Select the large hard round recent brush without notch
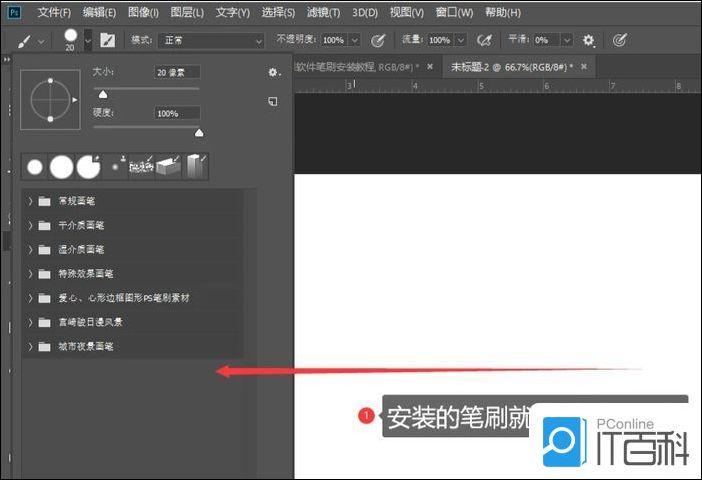The height and width of the screenshot is (480, 702). click(61, 167)
